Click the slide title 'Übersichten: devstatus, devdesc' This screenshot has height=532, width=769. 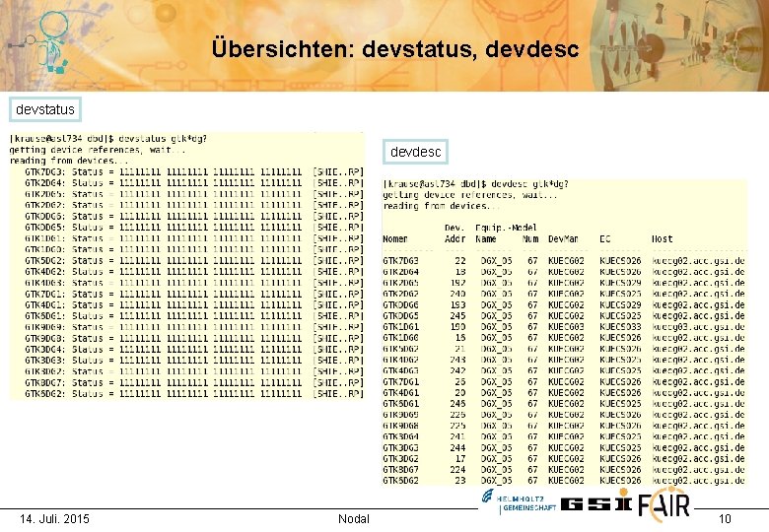[395, 48]
